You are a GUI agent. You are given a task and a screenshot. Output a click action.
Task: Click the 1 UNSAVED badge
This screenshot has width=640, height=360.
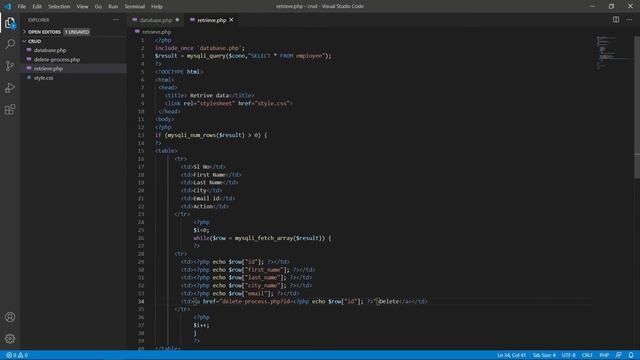point(77,32)
